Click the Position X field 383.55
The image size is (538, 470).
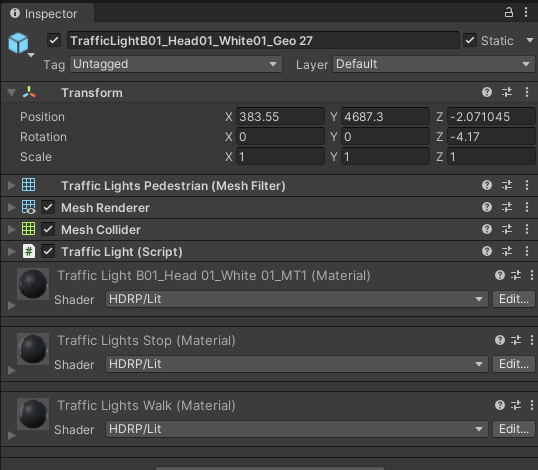280,117
